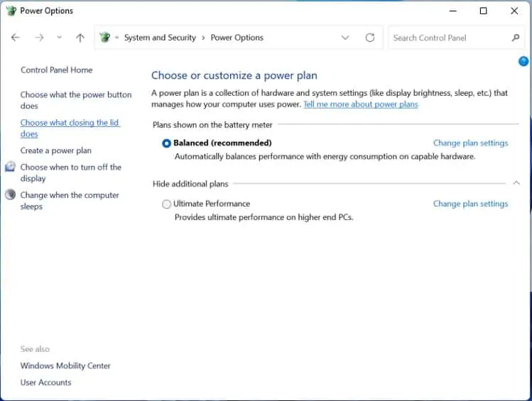The height and width of the screenshot is (401, 532).
Task: Click the search magnifier icon
Action: coord(516,38)
